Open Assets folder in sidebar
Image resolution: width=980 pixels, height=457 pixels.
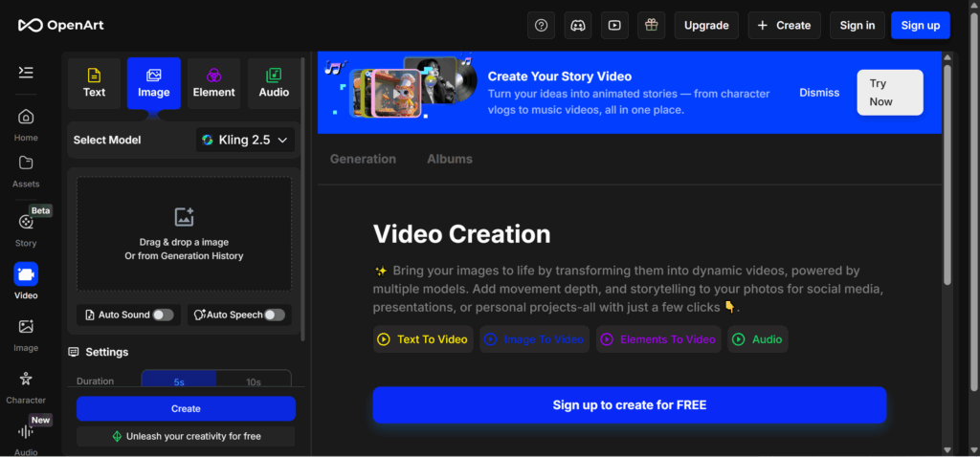pos(26,170)
